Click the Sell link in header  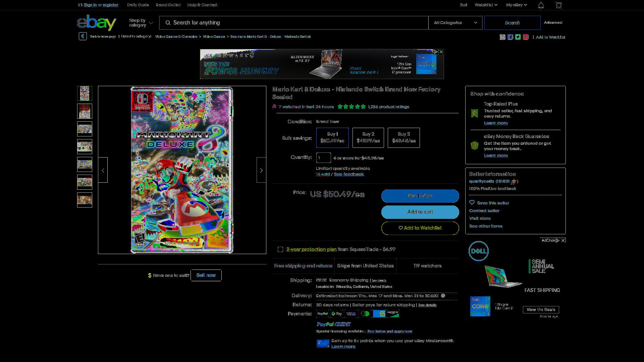point(464,5)
